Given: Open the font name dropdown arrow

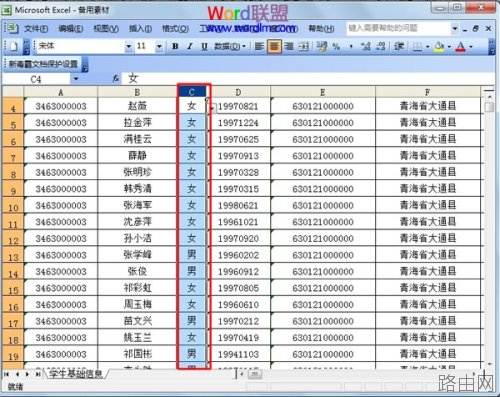Looking at the screenshot, I should (128, 46).
